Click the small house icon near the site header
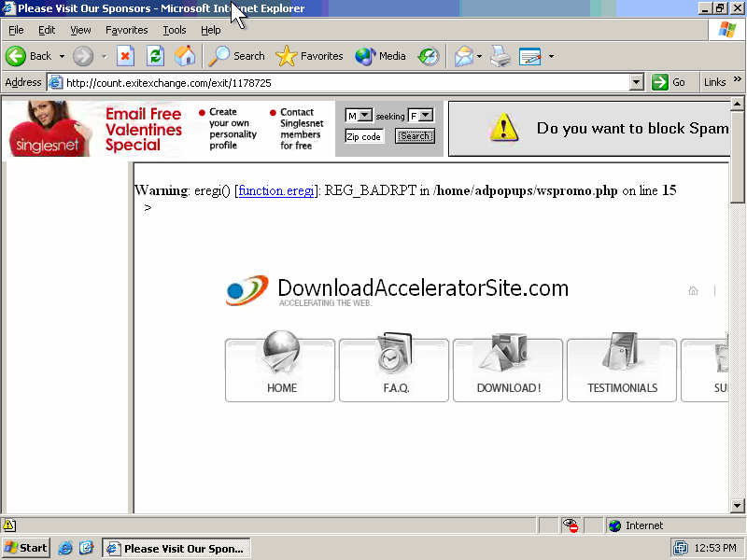Image resolution: width=747 pixels, height=560 pixels. 693,290
